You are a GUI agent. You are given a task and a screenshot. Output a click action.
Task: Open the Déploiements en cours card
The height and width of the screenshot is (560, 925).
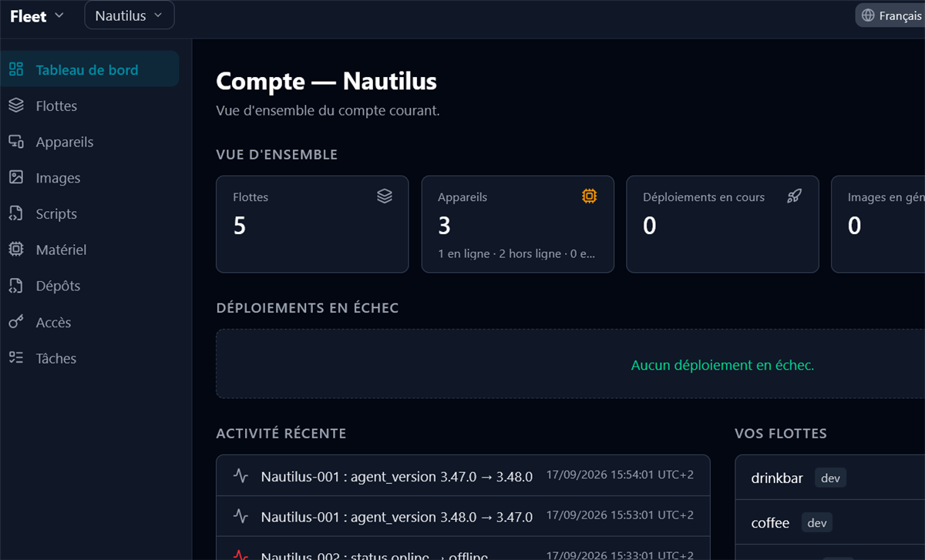[x=722, y=224]
